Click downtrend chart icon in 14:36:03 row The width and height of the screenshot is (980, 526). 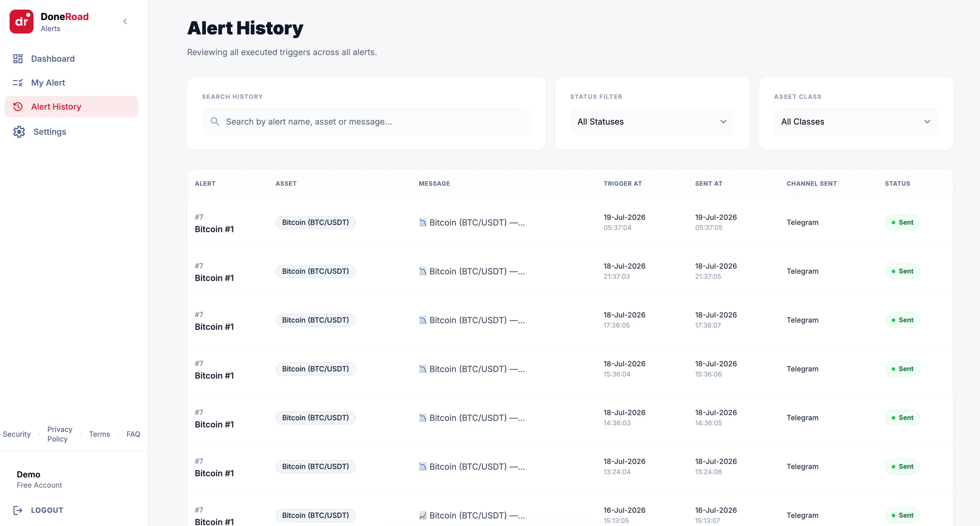coord(423,418)
